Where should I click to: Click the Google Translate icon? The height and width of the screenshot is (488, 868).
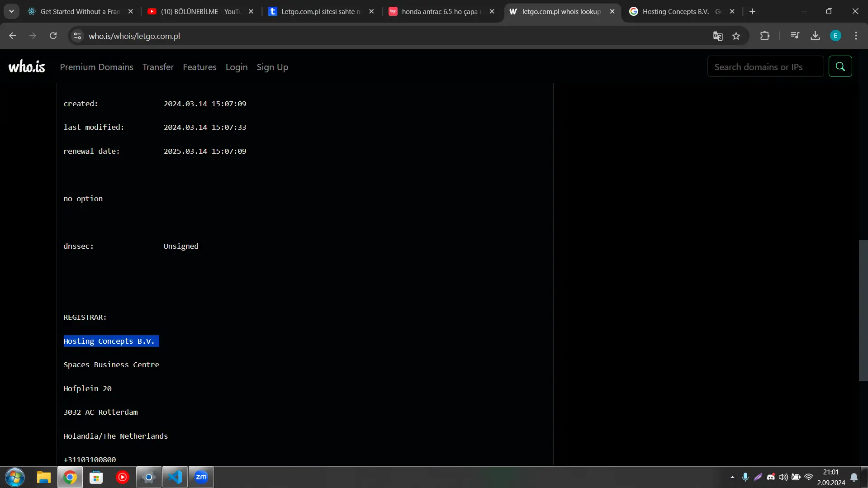coord(717,36)
